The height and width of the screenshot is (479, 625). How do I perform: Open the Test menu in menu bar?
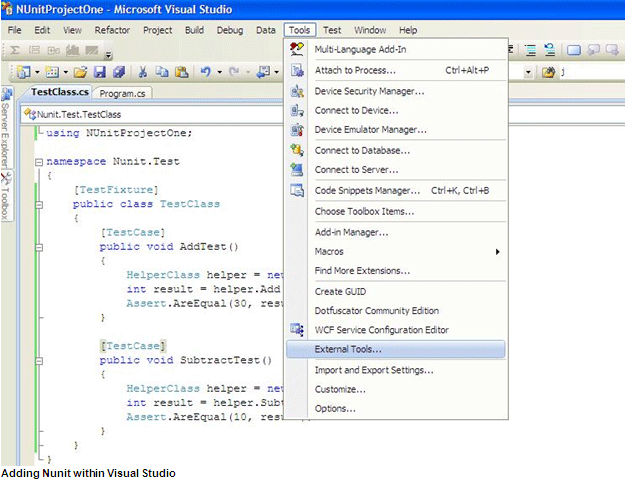[x=331, y=30]
